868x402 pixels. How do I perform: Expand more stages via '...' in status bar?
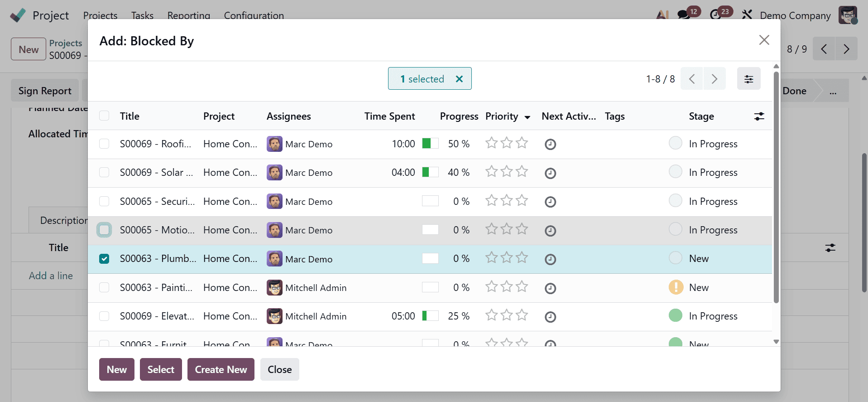click(x=833, y=91)
